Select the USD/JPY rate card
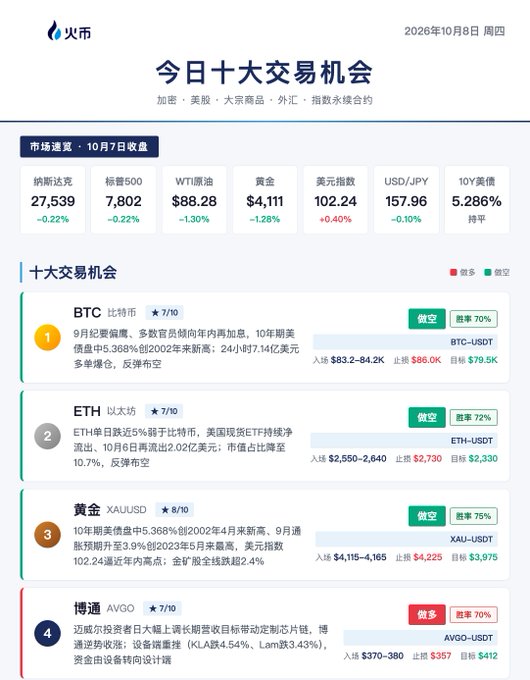Image resolution: width=530 pixels, height=680 pixels. tap(406, 199)
